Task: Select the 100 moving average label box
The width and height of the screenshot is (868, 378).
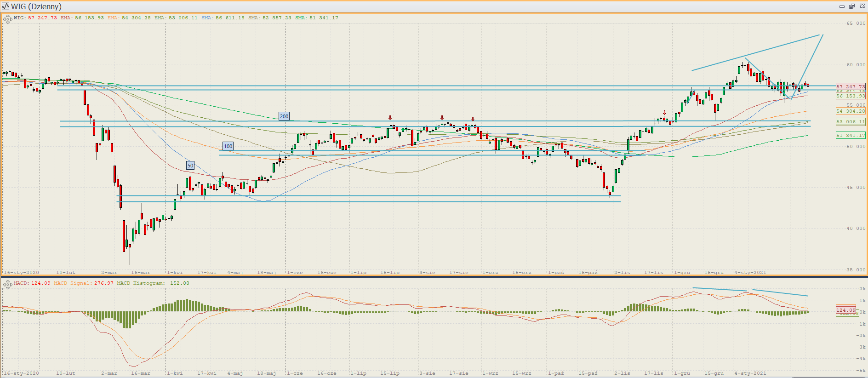Action: coord(228,146)
